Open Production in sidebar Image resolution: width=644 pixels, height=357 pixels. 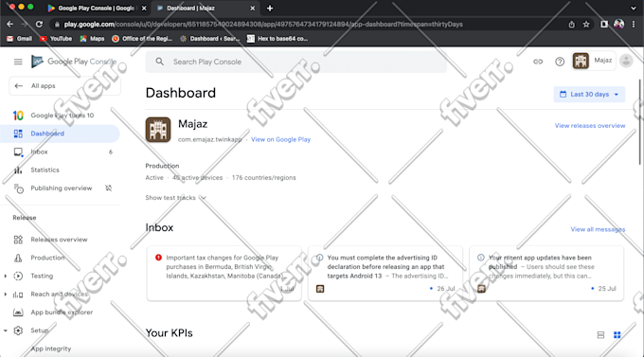tap(60, 258)
